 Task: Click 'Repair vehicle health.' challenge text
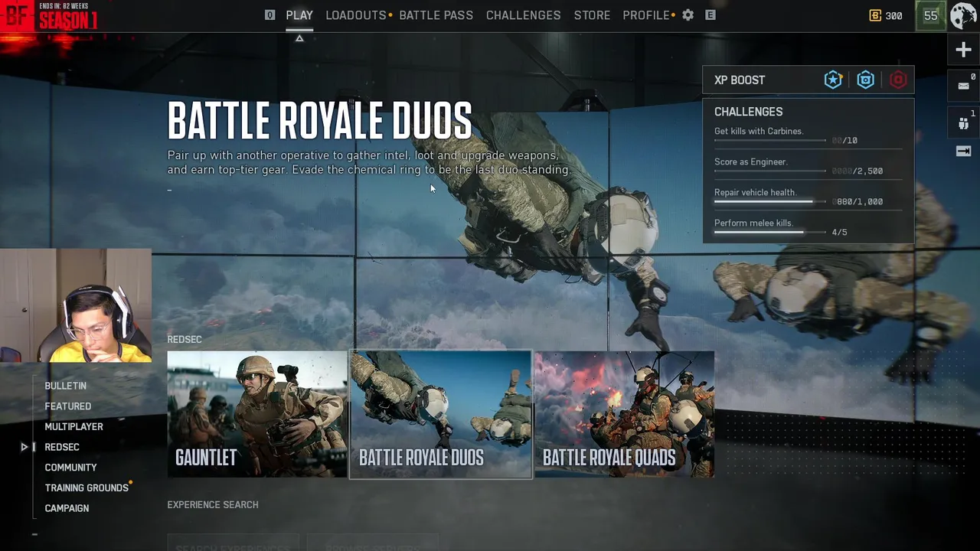point(756,193)
